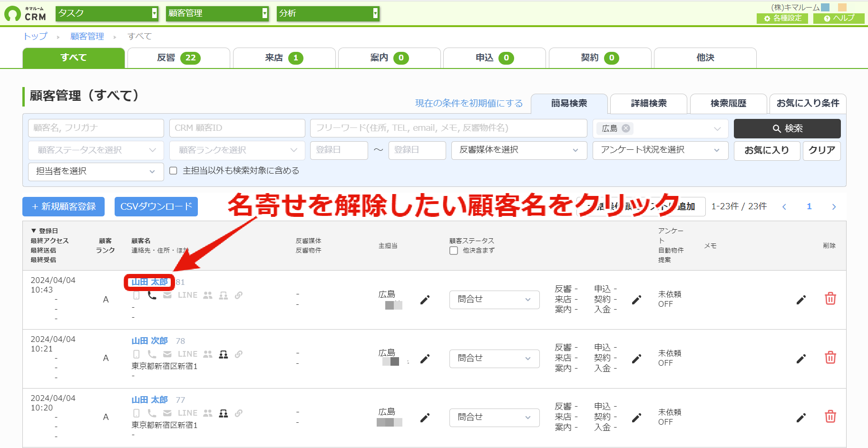Open 各種設定 settings
The image size is (868, 448).
[782, 18]
